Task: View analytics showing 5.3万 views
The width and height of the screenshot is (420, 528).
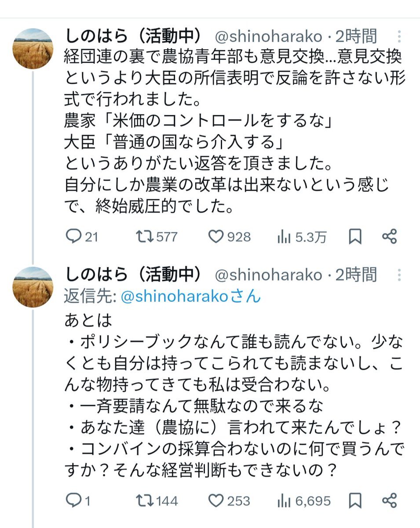Action: tap(284, 238)
